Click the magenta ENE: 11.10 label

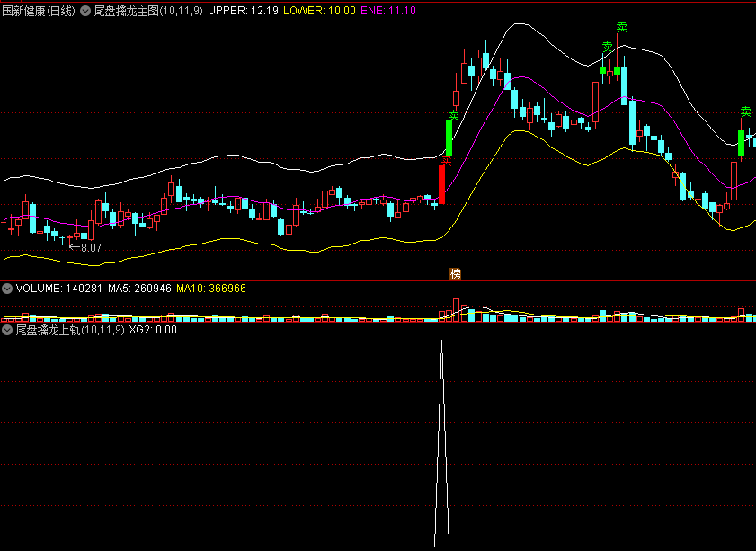388,11
